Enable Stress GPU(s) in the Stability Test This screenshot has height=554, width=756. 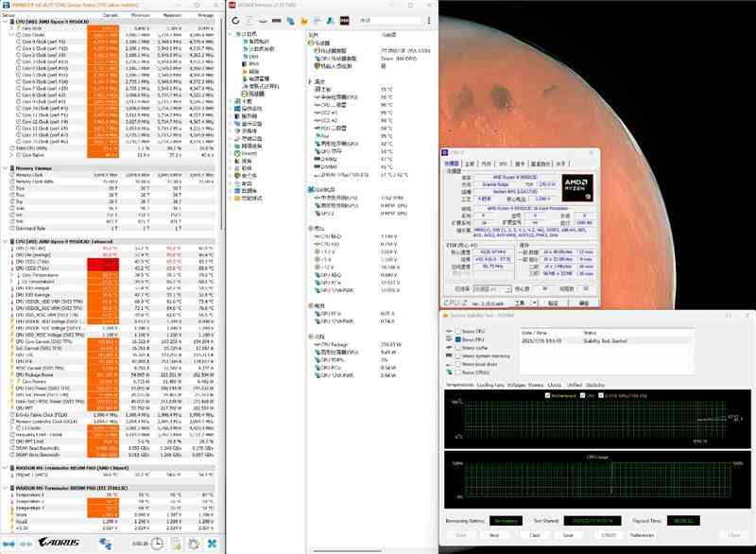click(456, 372)
